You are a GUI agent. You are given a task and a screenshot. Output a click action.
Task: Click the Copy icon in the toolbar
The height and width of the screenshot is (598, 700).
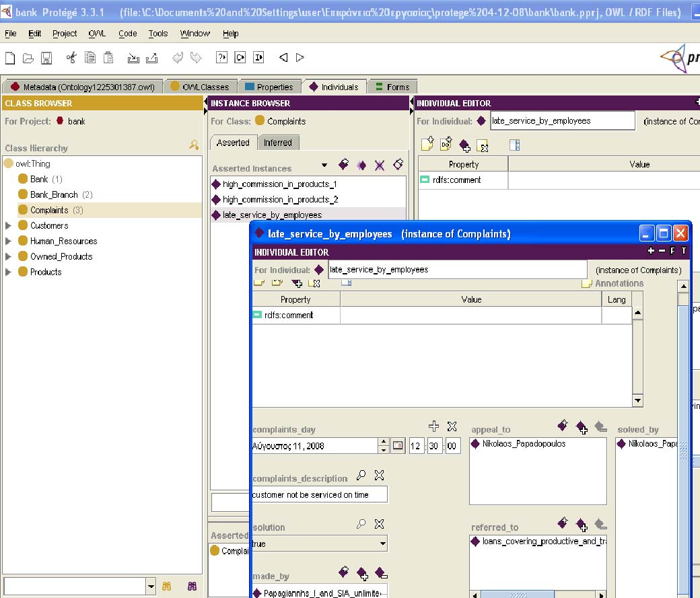click(x=90, y=58)
